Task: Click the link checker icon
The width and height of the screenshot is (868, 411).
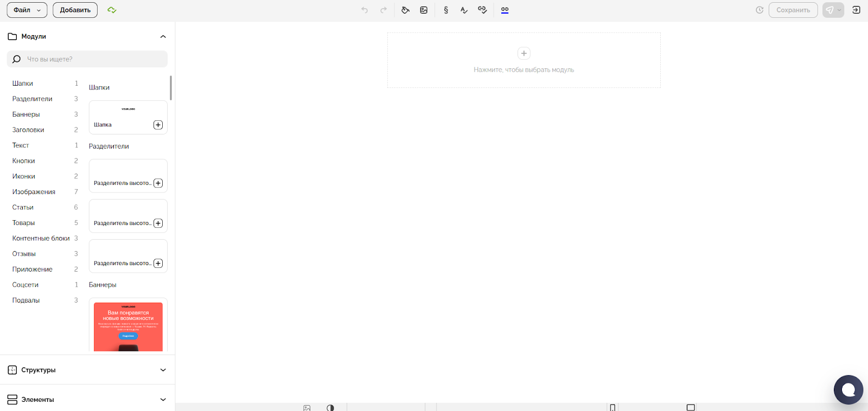Action: (482, 10)
